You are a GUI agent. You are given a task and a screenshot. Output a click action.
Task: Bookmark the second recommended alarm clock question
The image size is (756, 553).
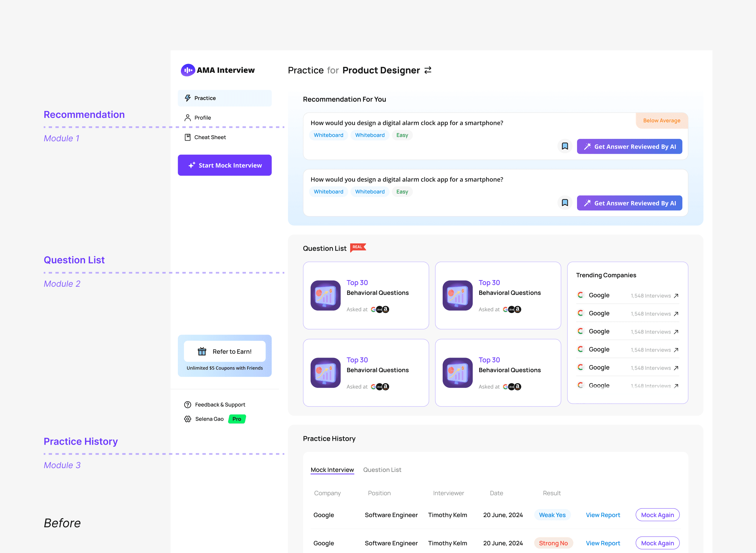click(x=564, y=203)
